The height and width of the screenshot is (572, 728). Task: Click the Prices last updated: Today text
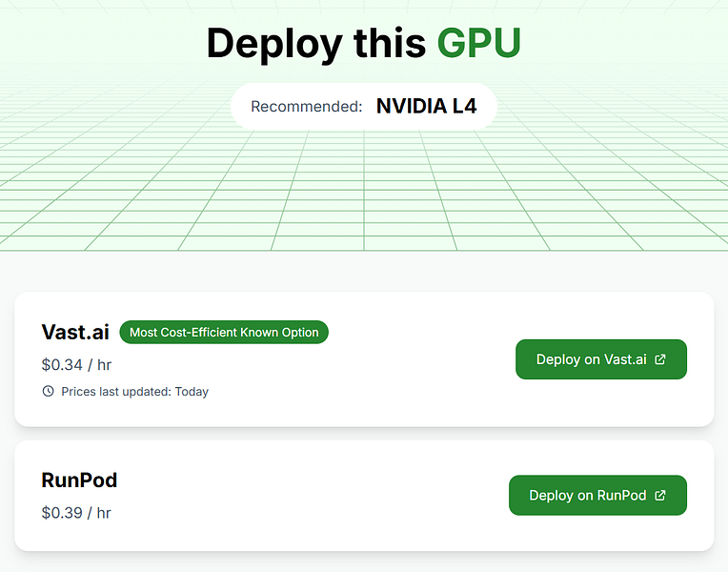[134, 392]
